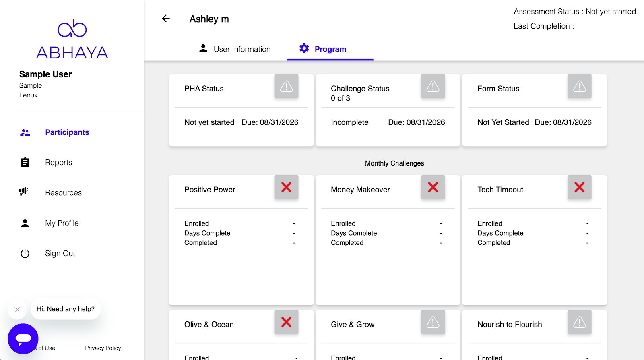Click Positive Power red X icon
This screenshot has height=360, width=644.
[x=287, y=187]
